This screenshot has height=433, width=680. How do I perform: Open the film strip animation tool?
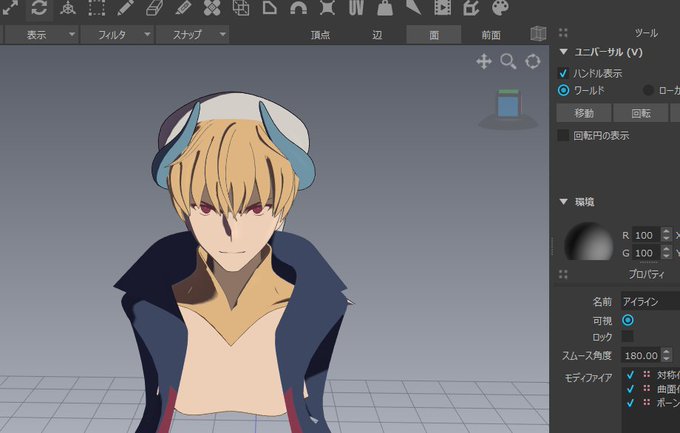442,8
